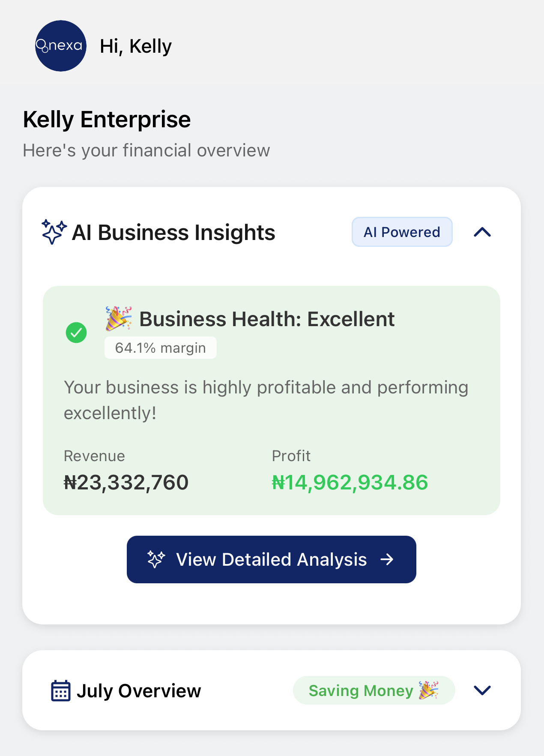Click the Kelly Enterprise business name
The height and width of the screenshot is (756, 544).
[x=107, y=119]
